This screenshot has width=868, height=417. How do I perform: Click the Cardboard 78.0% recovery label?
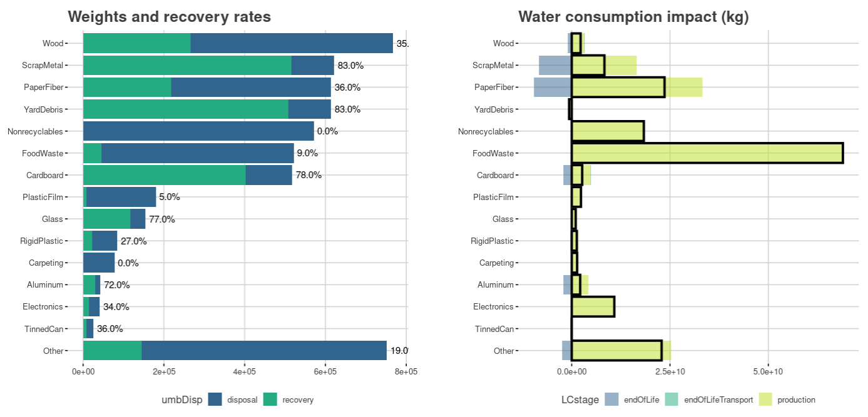309,175
